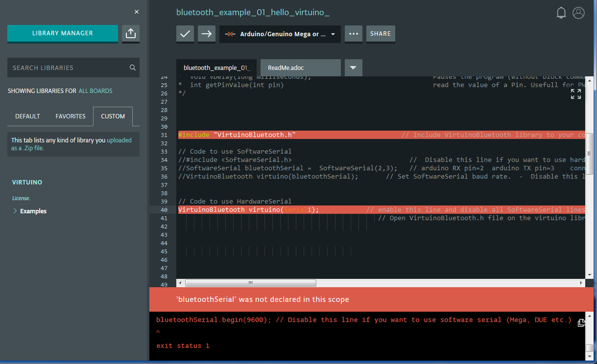The height and width of the screenshot is (364, 597).
Task: Close the library manager sidebar
Action: pyautogui.click(x=137, y=12)
